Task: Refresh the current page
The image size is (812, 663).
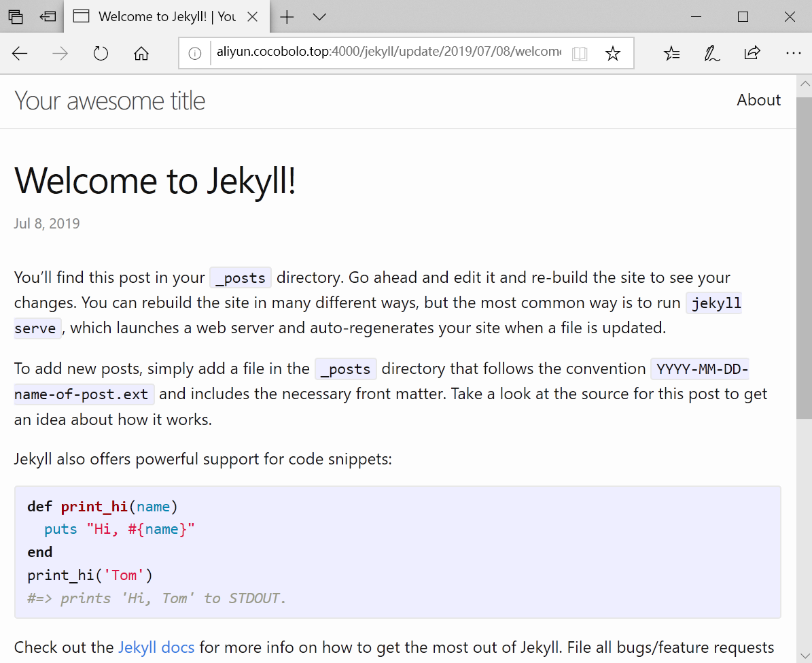Action: (101, 53)
